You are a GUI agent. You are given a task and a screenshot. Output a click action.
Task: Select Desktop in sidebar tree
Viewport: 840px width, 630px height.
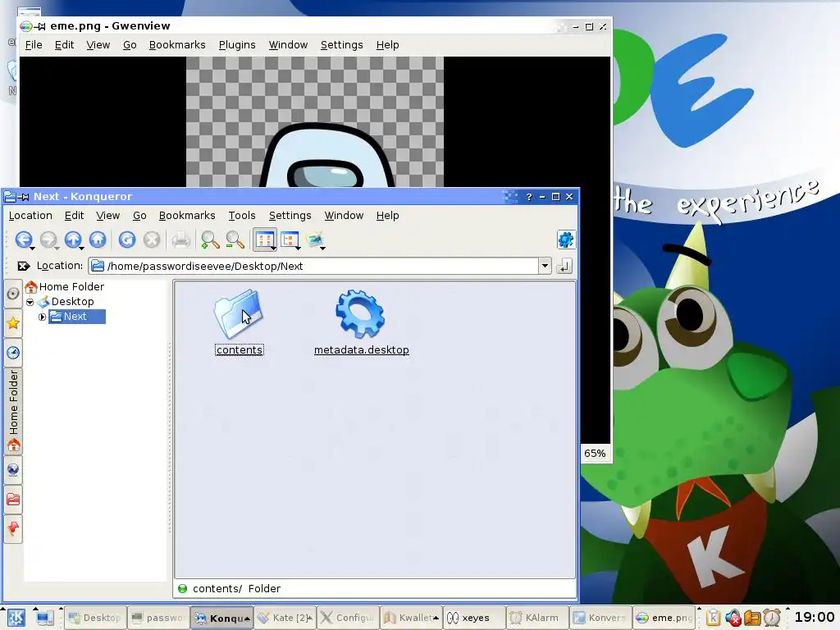pyautogui.click(x=72, y=302)
